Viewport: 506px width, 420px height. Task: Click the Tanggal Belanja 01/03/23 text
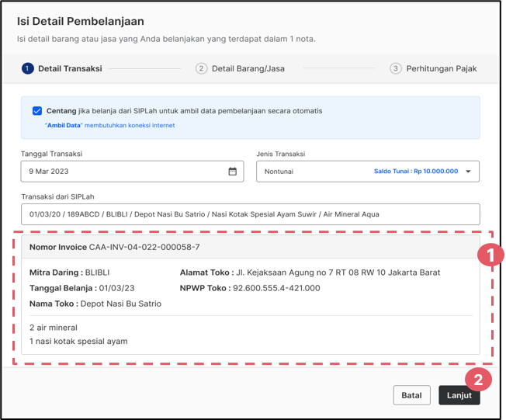pos(82,288)
